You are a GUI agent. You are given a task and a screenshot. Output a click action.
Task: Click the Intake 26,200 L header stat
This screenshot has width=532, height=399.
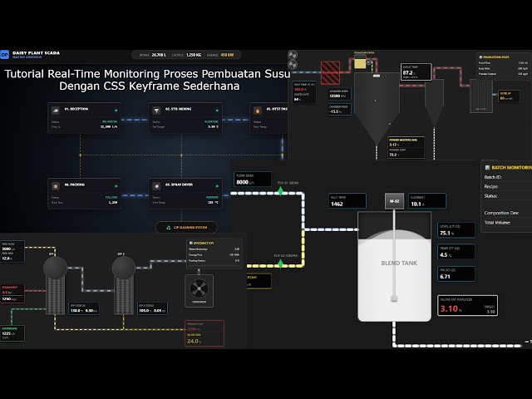(x=153, y=55)
